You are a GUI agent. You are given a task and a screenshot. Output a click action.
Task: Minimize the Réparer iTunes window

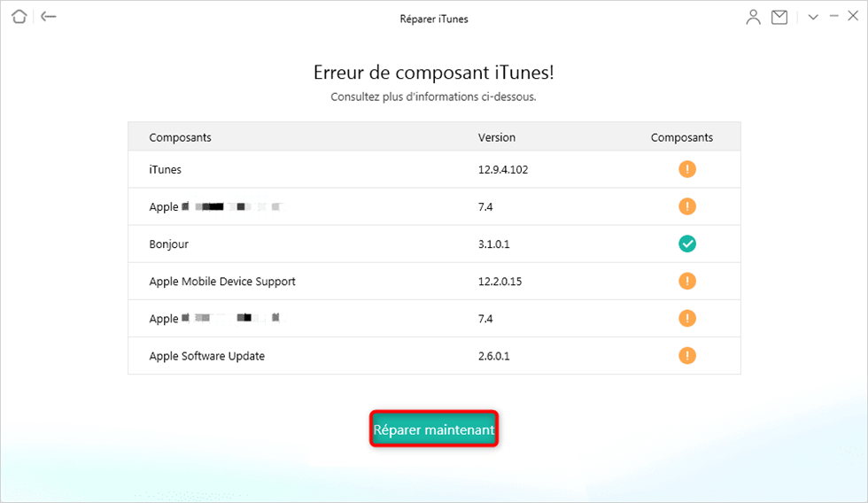[833, 17]
